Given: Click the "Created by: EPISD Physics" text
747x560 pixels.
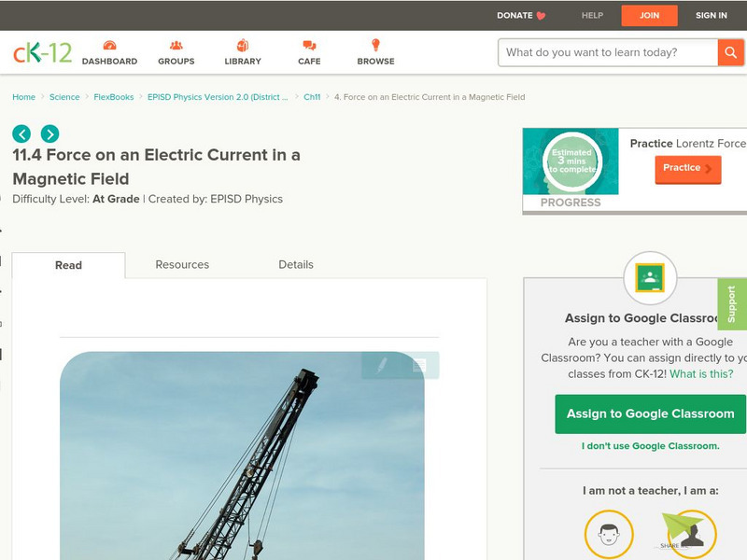Looking at the screenshot, I should (216, 199).
